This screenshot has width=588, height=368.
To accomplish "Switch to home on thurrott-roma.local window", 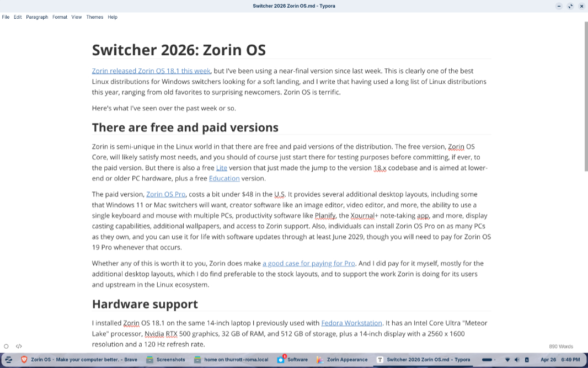I will click(231, 359).
